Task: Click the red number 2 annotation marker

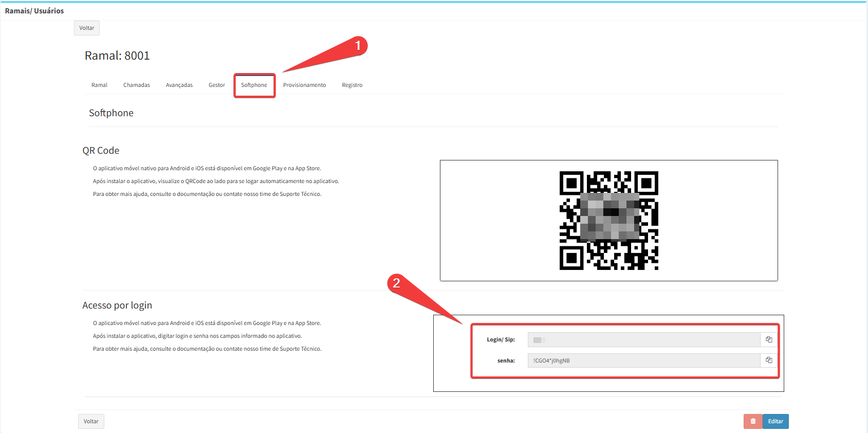Action: [396, 283]
